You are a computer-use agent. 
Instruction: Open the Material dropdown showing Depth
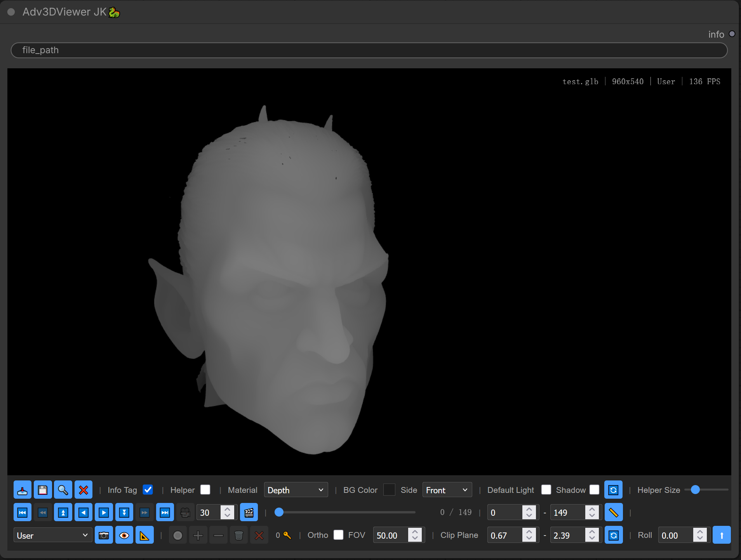click(296, 490)
